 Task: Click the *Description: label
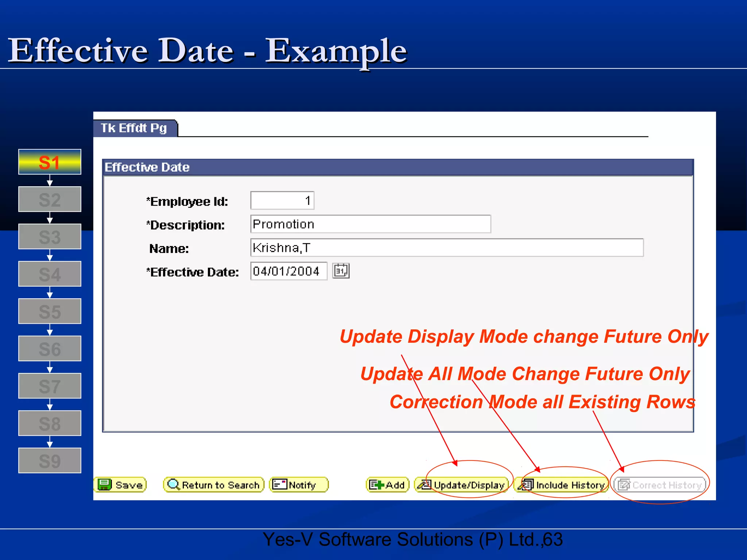(x=185, y=225)
